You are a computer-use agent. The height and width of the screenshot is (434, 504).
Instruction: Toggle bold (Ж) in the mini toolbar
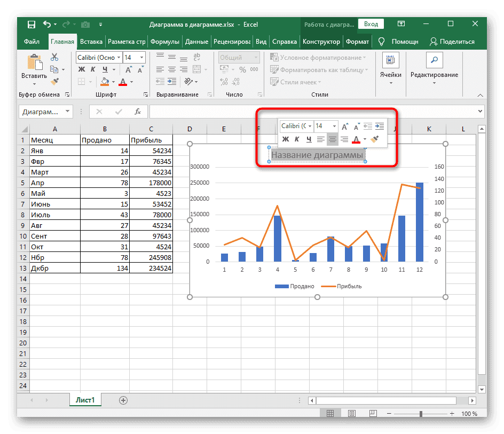pyautogui.click(x=285, y=139)
